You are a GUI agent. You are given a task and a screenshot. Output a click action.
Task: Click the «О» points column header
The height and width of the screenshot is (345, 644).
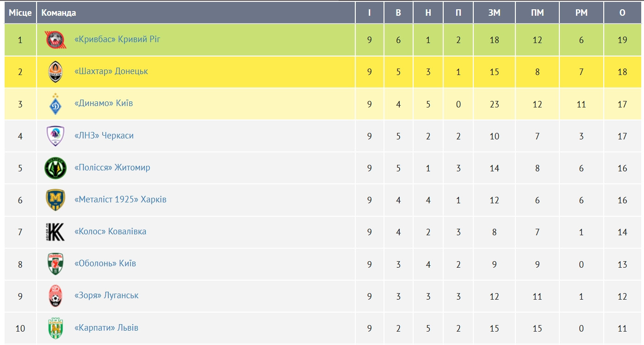click(622, 13)
